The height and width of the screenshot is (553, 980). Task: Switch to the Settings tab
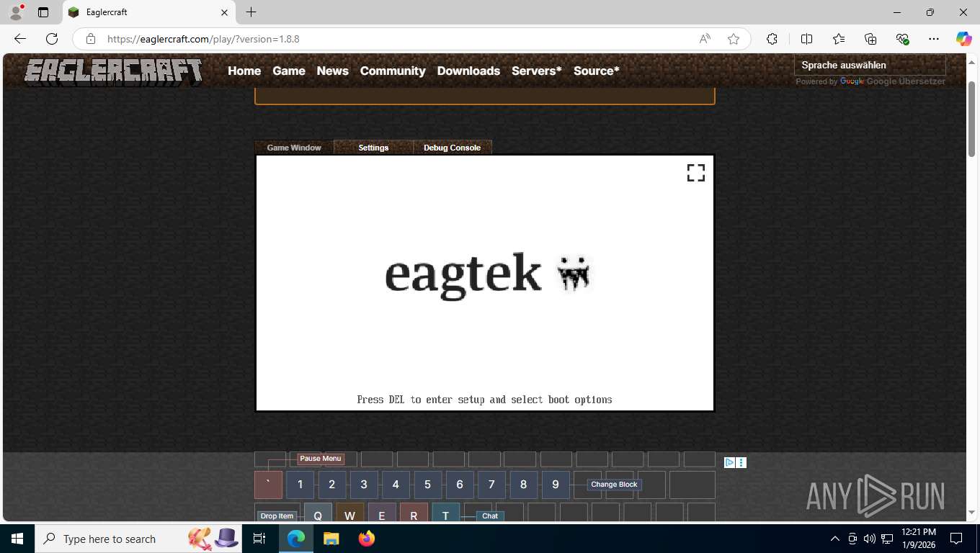(373, 148)
